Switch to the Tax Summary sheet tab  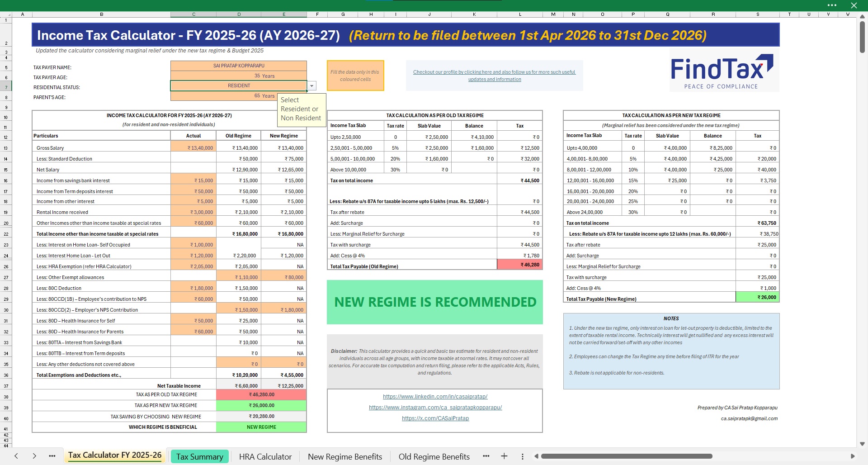tap(199, 456)
